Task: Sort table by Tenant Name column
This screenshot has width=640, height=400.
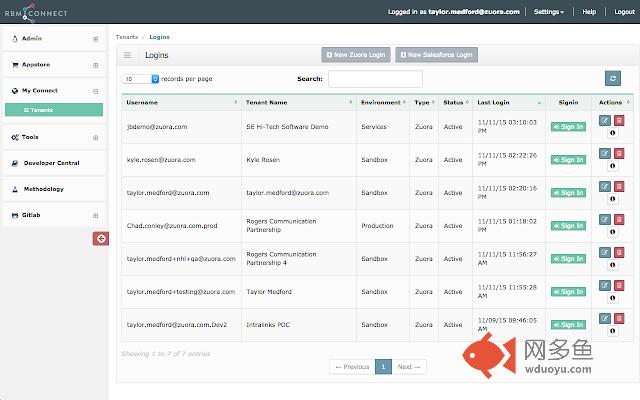Action: click(299, 102)
